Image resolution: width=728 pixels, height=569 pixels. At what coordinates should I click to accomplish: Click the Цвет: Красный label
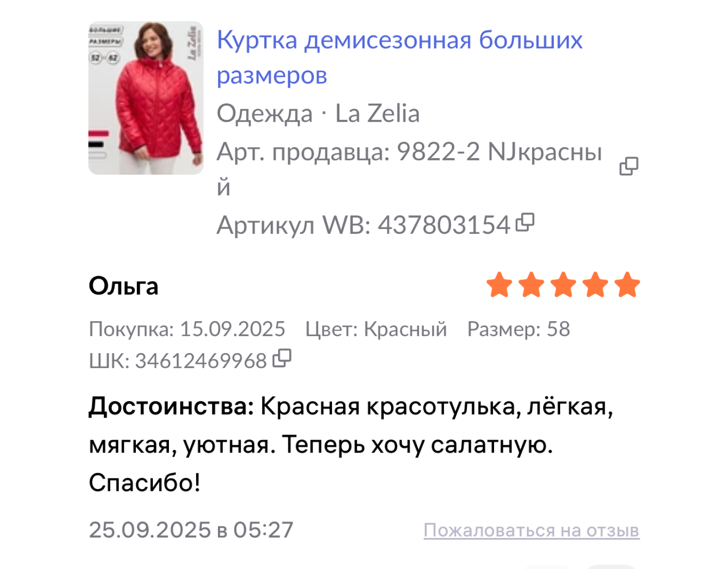[x=376, y=329]
